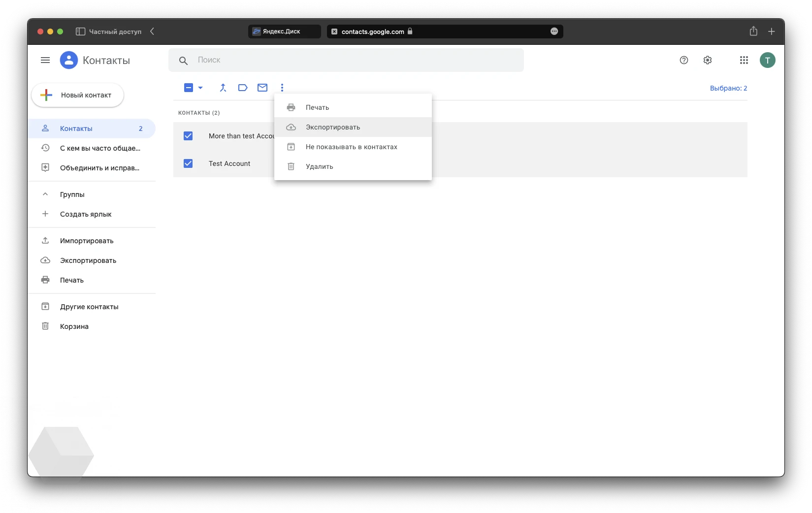Select Удалить in the popup menu
The image size is (812, 513).
320,166
